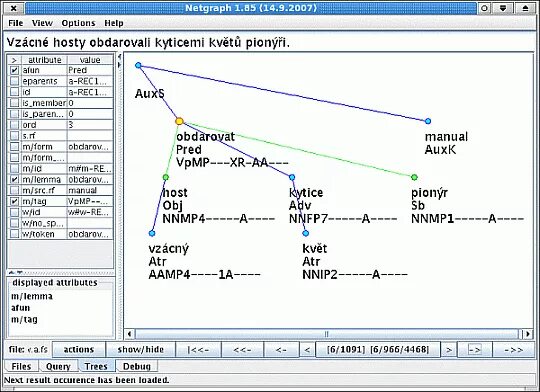This screenshot has height=392, width=540.
Task: Click the <- previous tree button
Action: (x=281, y=350)
